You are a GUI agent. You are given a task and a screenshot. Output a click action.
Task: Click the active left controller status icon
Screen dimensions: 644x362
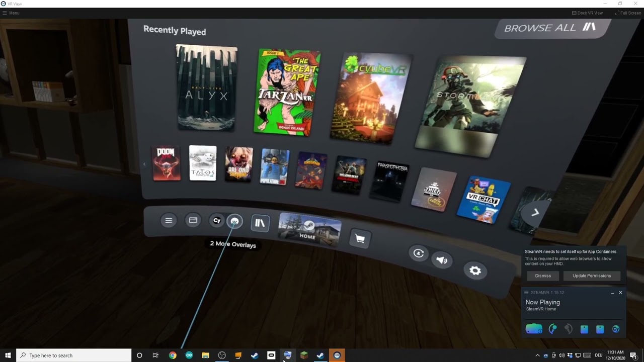click(x=552, y=329)
